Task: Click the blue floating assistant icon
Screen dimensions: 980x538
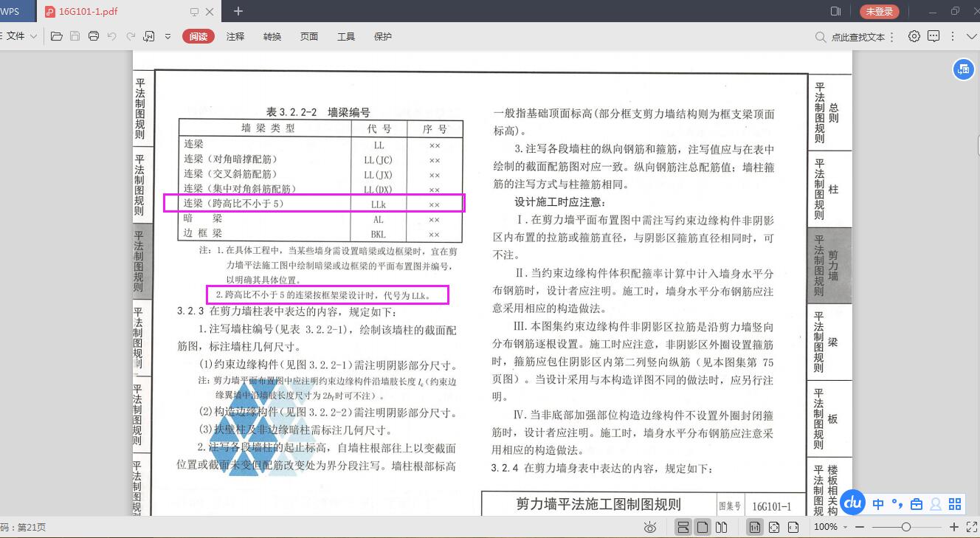Action: [963, 69]
